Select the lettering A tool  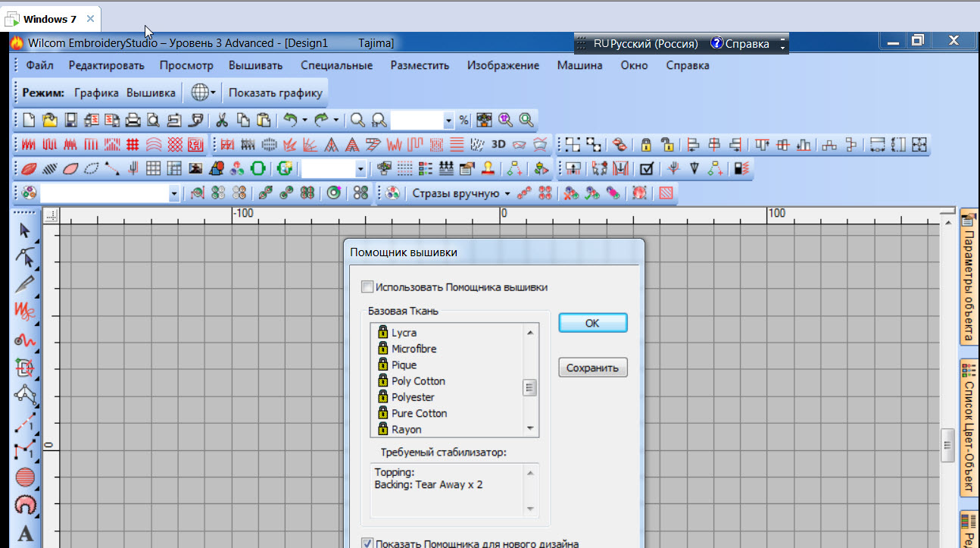tap(26, 533)
